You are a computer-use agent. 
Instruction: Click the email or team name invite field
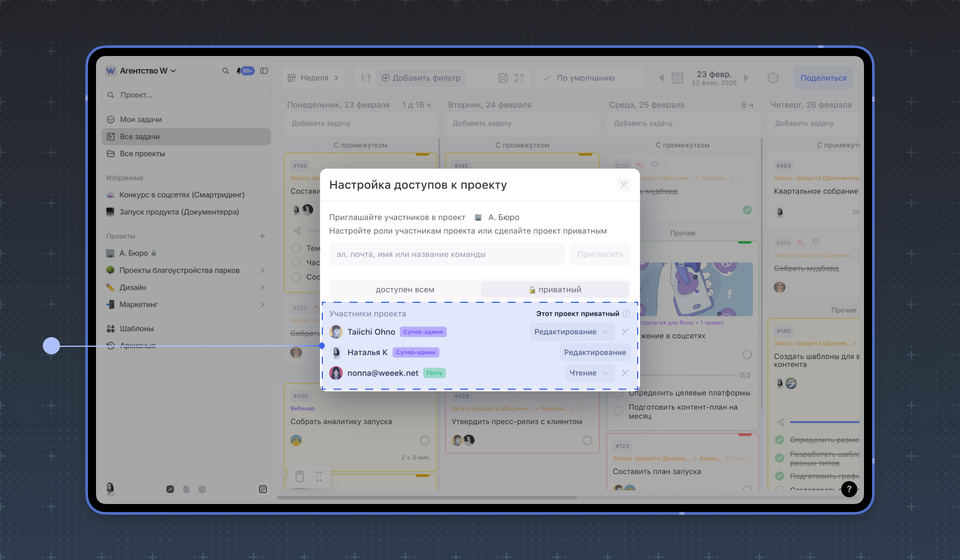point(446,254)
